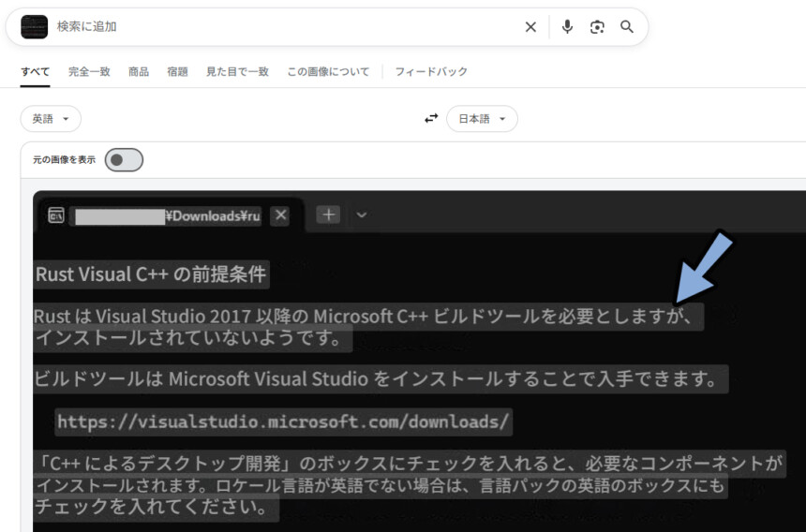
Task: Click the visualstudio.microsoft.com/downloads URL text
Action: click(x=283, y=421)
